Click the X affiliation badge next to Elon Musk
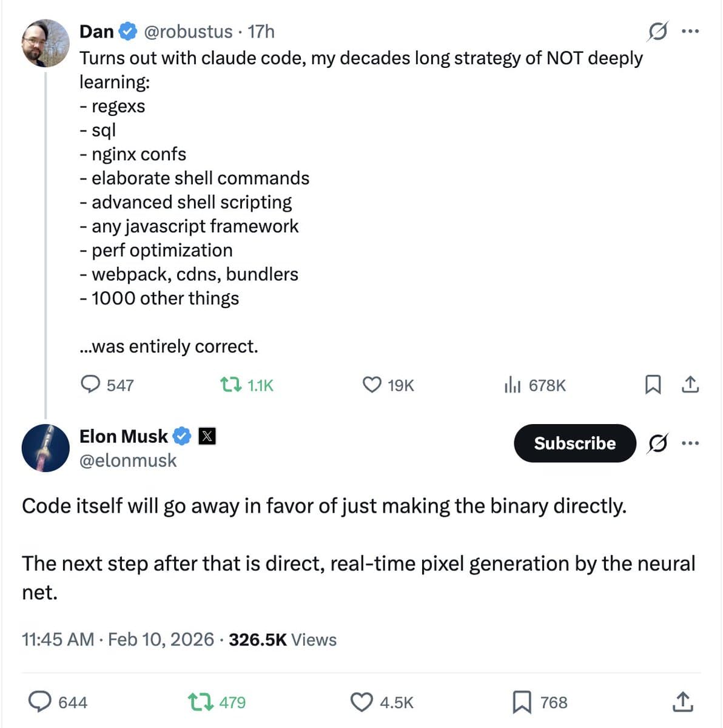 pyautogui.click(x=207, y=436)
